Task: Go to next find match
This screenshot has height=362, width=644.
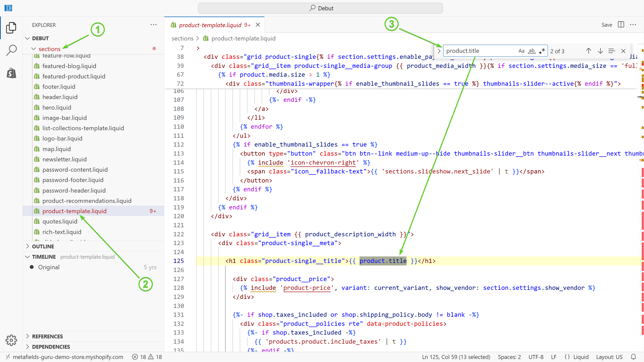Action: (600, 51)
